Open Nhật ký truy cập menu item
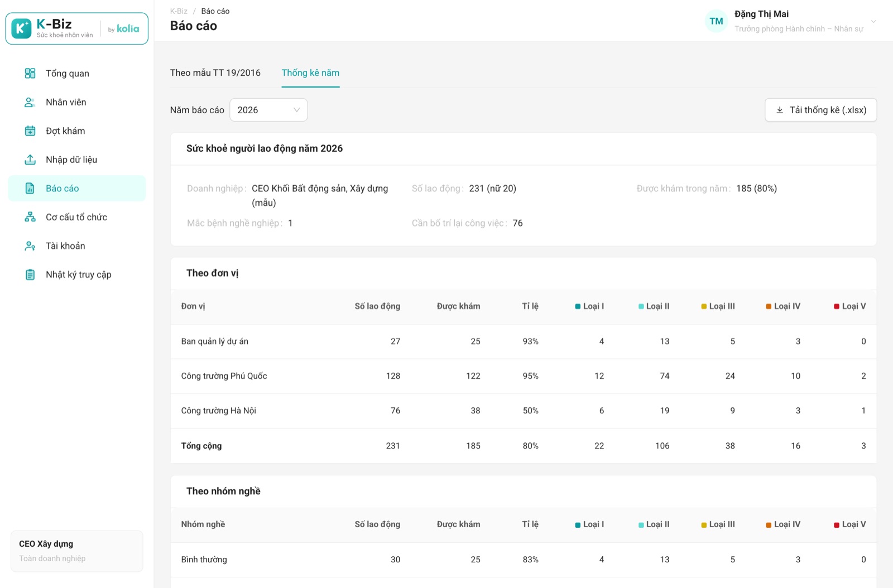 77,274
